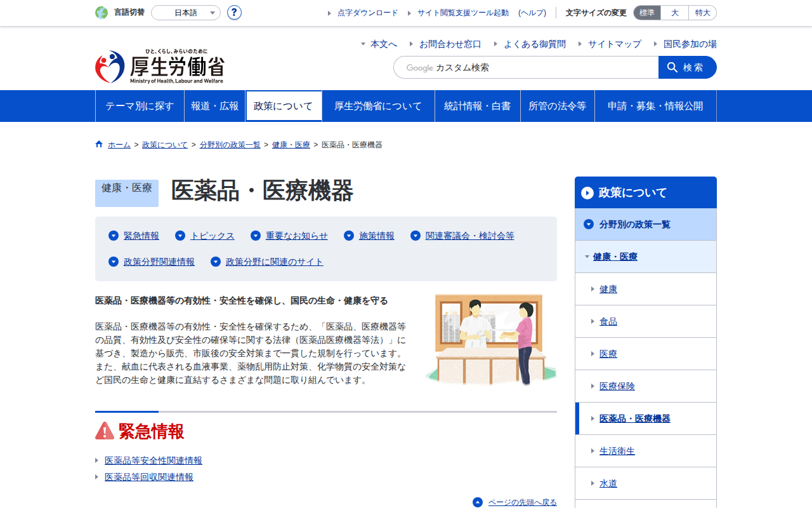Go to 分野別の政策一覧 breadcrumb link

(x=230, y=145)
